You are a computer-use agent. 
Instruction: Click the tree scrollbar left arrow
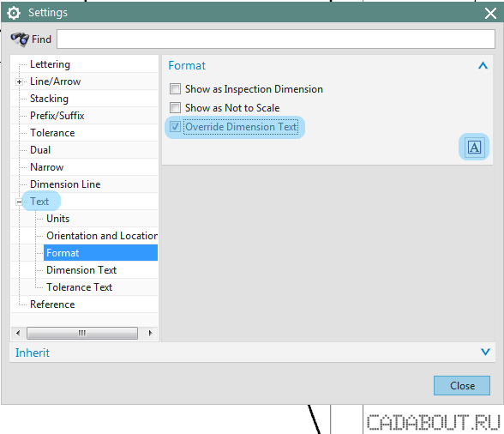[18, 333]
